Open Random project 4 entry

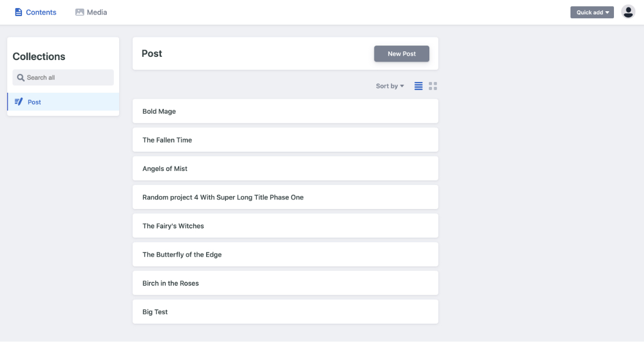[285, 197]
